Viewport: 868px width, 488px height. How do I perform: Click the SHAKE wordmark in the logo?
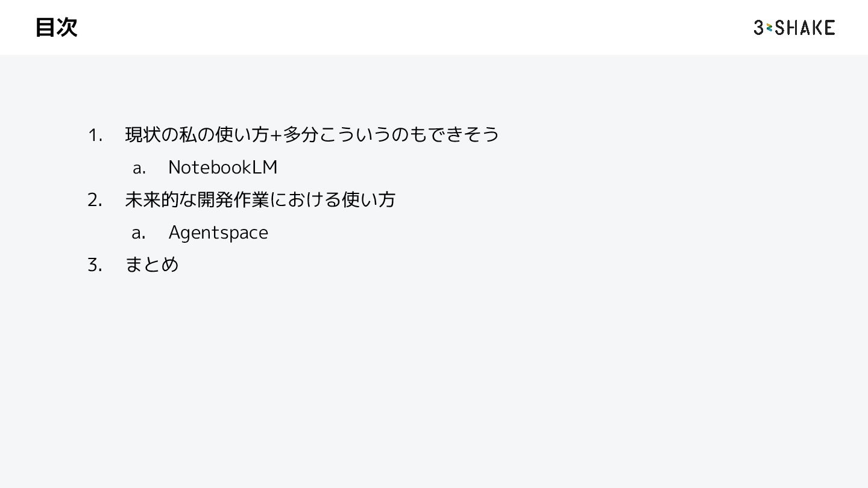[x=805, y=27]
